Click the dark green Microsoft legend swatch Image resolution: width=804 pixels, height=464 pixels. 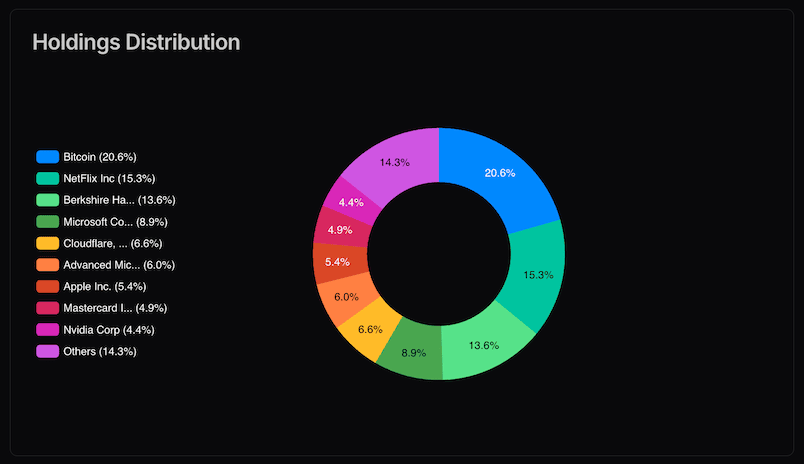(x=48, y=222)
